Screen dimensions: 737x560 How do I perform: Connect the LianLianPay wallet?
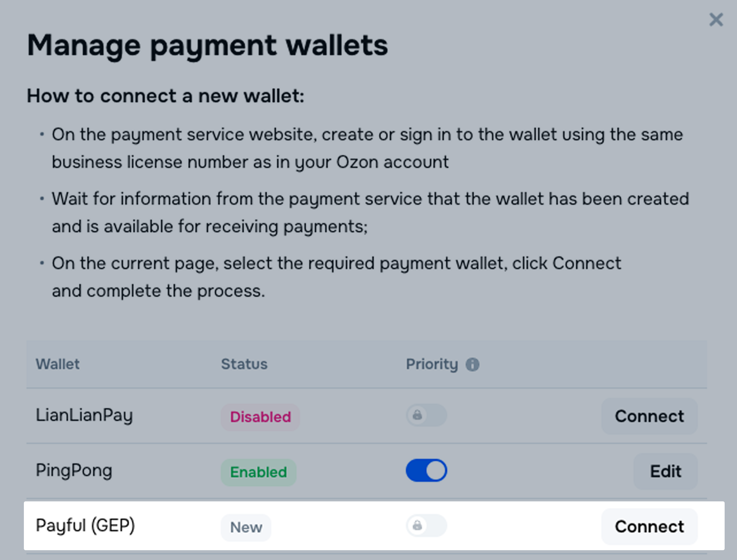(649, 416)
